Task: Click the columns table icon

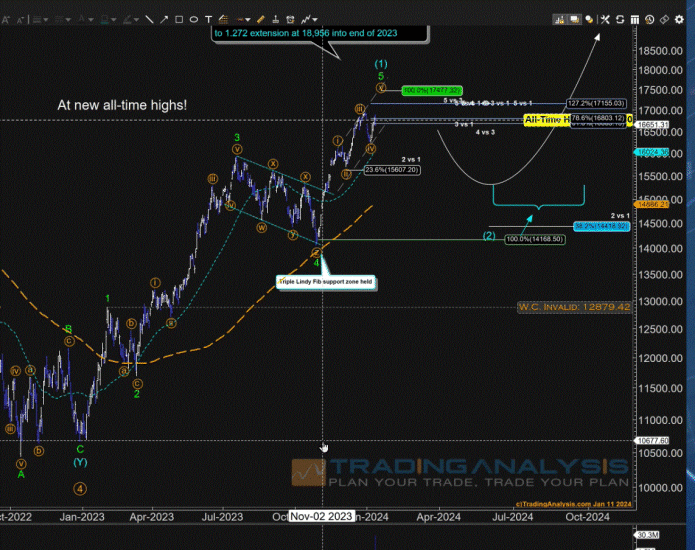Action: point(635,19)
